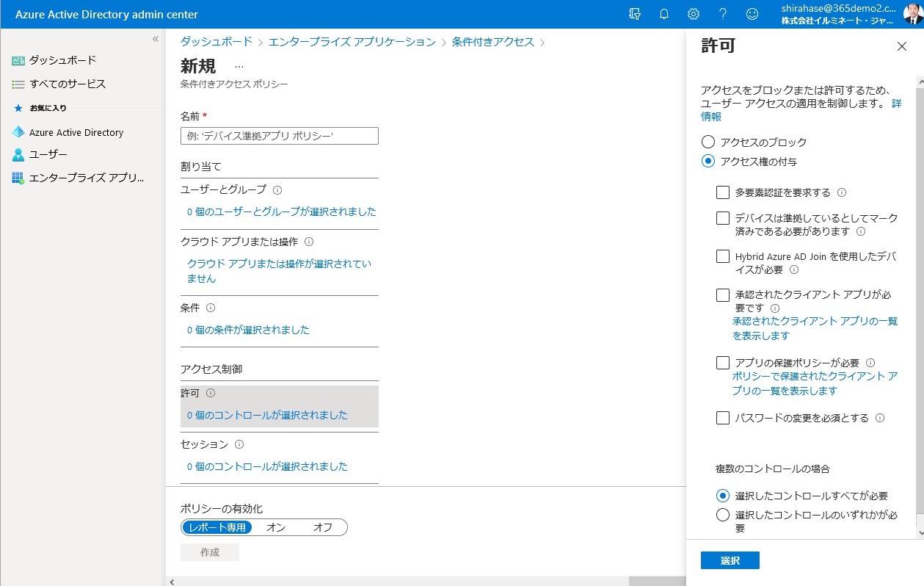924x586 pixels.
Task: Go to エンタープライズ アプリケーション breadcrumb
Action: tap(352, 42)
